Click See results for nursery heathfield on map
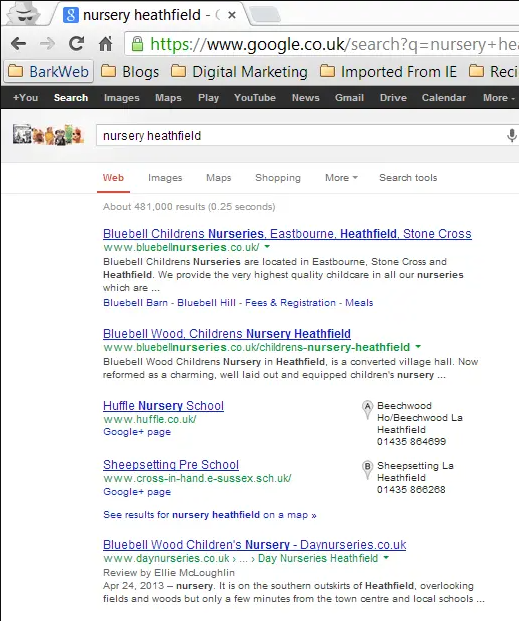 click(x=210, y=515)
